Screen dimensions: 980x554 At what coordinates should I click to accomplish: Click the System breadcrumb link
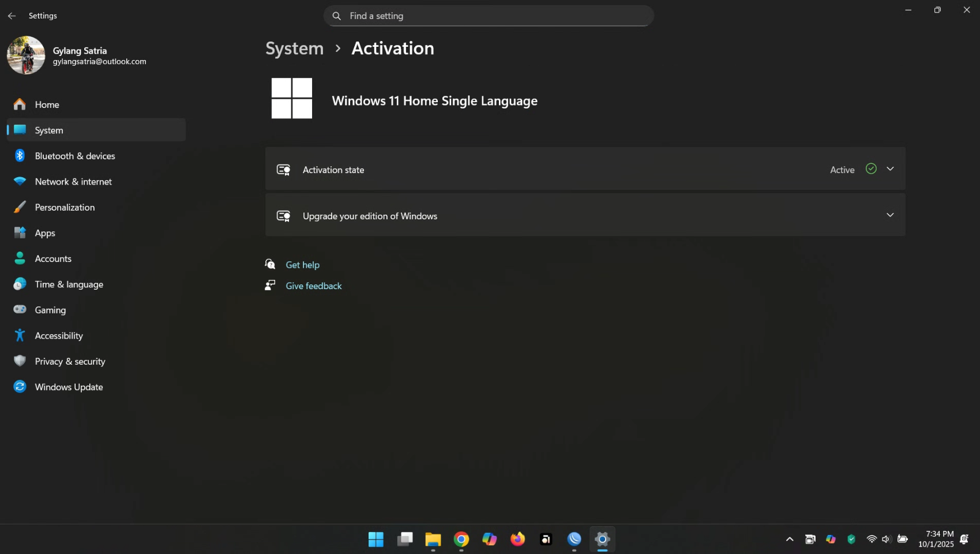tap(294, 48)
